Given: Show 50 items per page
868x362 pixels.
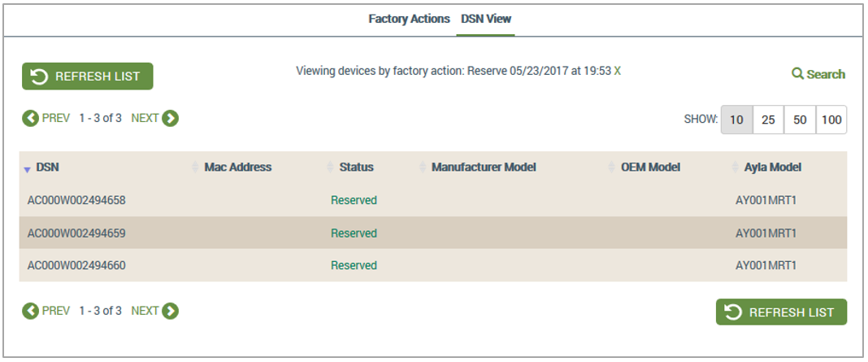Looking at the screenshot, I should [x=800, y=120].
